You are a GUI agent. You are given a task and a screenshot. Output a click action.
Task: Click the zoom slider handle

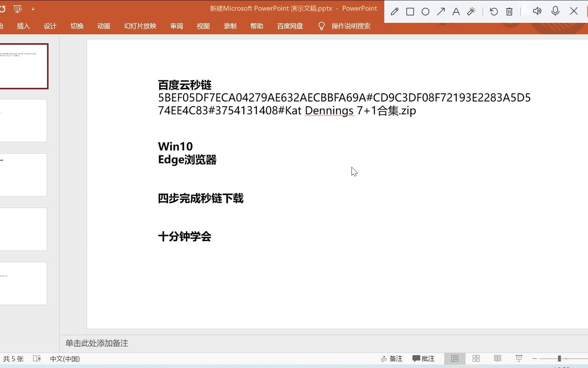[x=559, y=359]
